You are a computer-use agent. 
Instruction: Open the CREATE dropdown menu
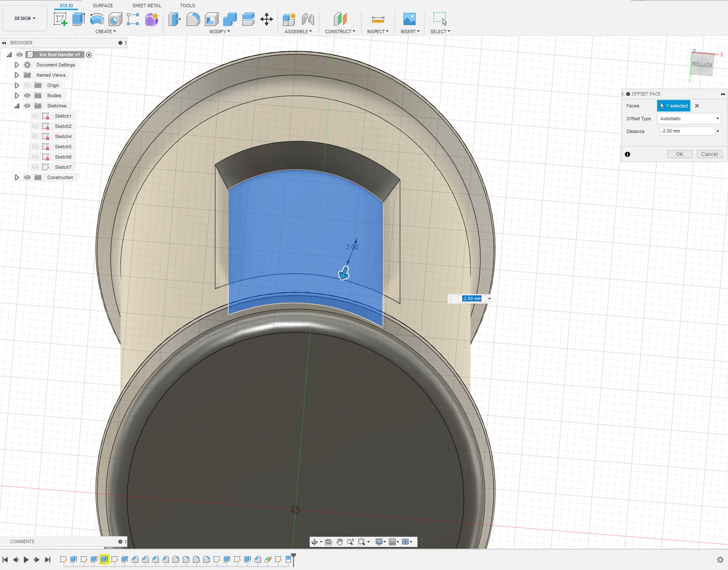105,32
